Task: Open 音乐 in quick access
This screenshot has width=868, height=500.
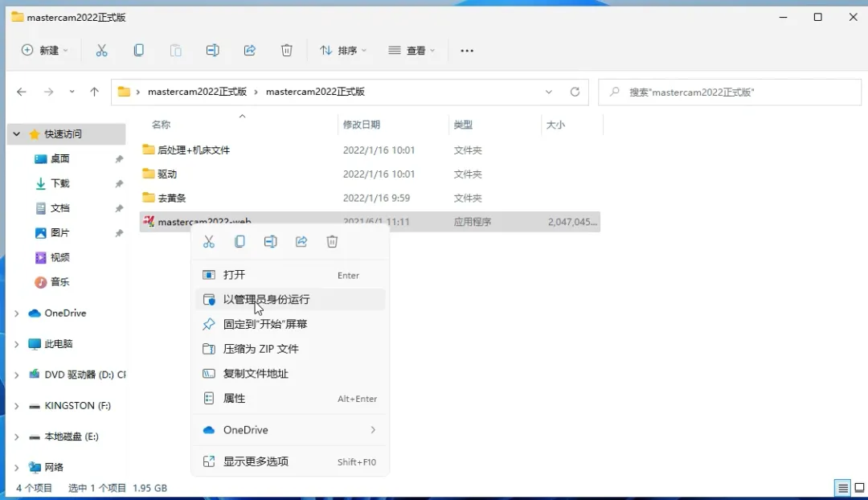Action: click(59, 282)
